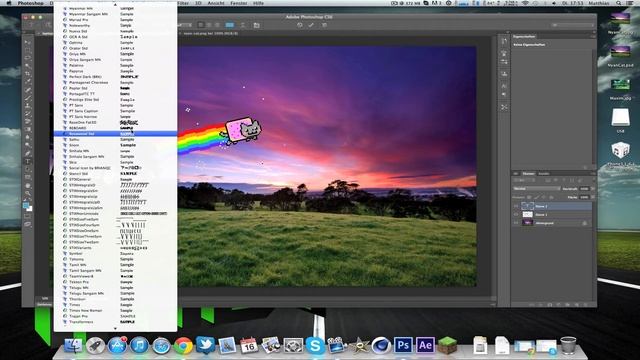Select the Move tool in the toolbar

(x=28, y=42)
